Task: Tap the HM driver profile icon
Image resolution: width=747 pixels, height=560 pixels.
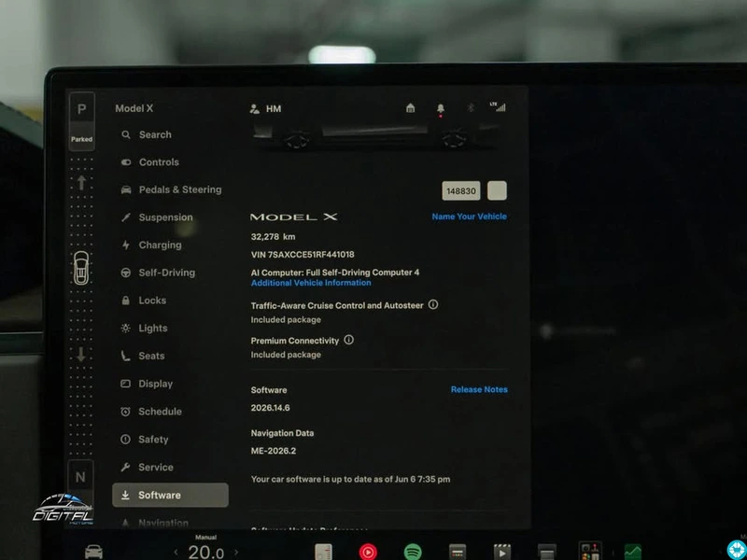Action: pyautogui.click(x=254, y=109)
